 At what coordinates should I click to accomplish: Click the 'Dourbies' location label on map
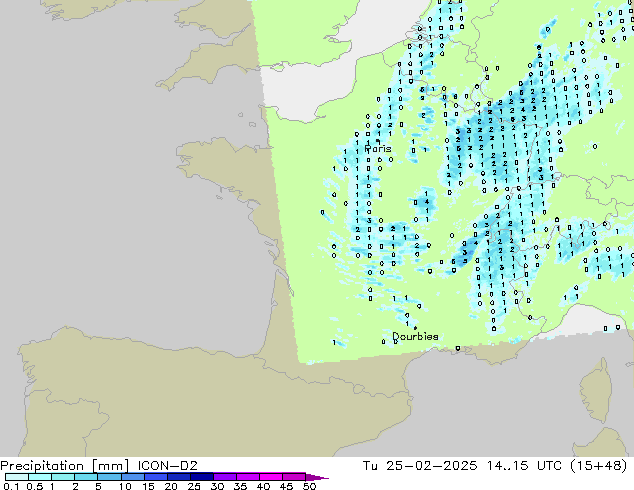tap(415, 336)
